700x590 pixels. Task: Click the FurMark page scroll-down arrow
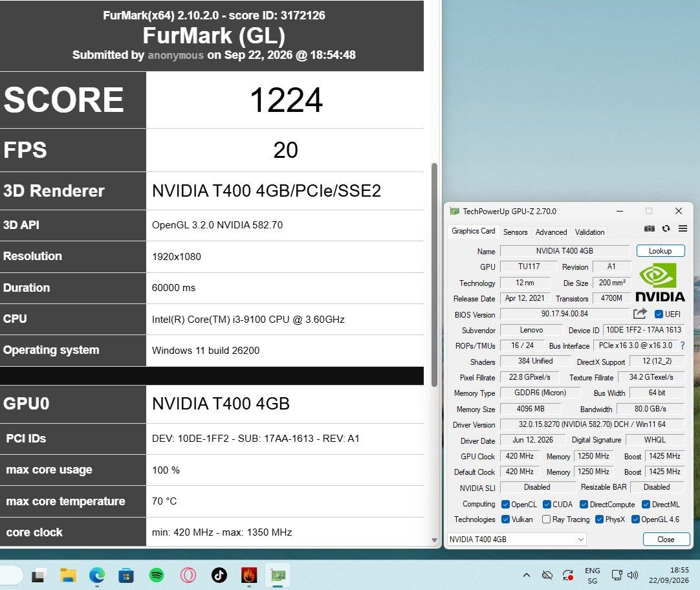[x=434, y=540]
